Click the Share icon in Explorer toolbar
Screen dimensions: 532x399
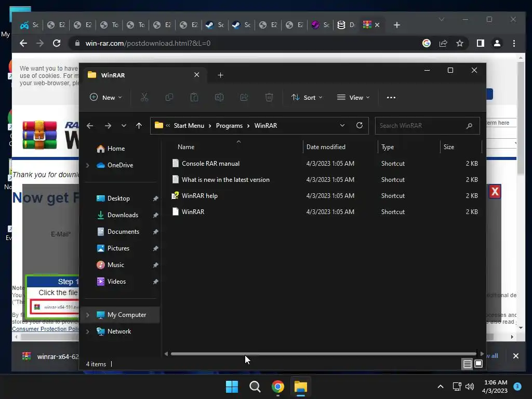[x=244, y=97]
